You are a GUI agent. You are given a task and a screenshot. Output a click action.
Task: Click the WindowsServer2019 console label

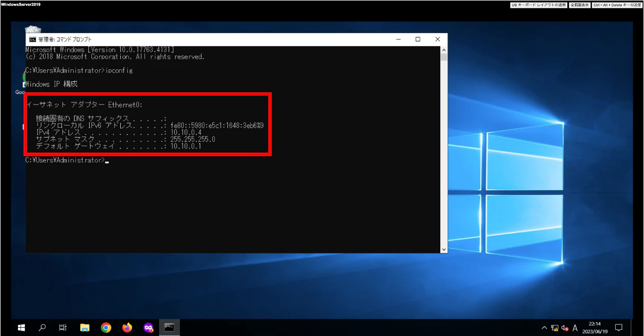pos(20,4)
